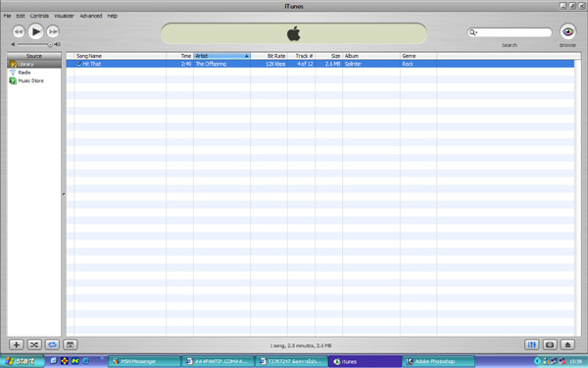Uncheck the Hit That song checkbox
Image resolution: width=588 pixels, height=368 pixels.
(78, 64)
